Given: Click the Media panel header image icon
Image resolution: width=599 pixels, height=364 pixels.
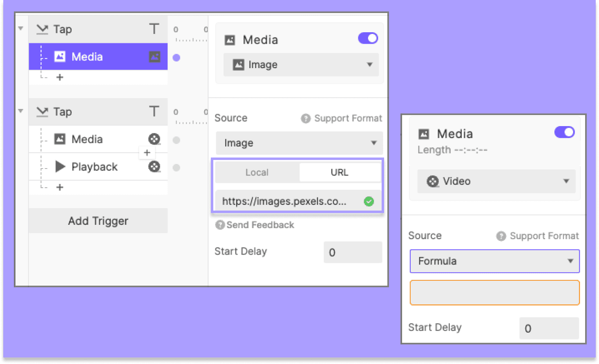Looking at the screenshot, I should 230,39.
